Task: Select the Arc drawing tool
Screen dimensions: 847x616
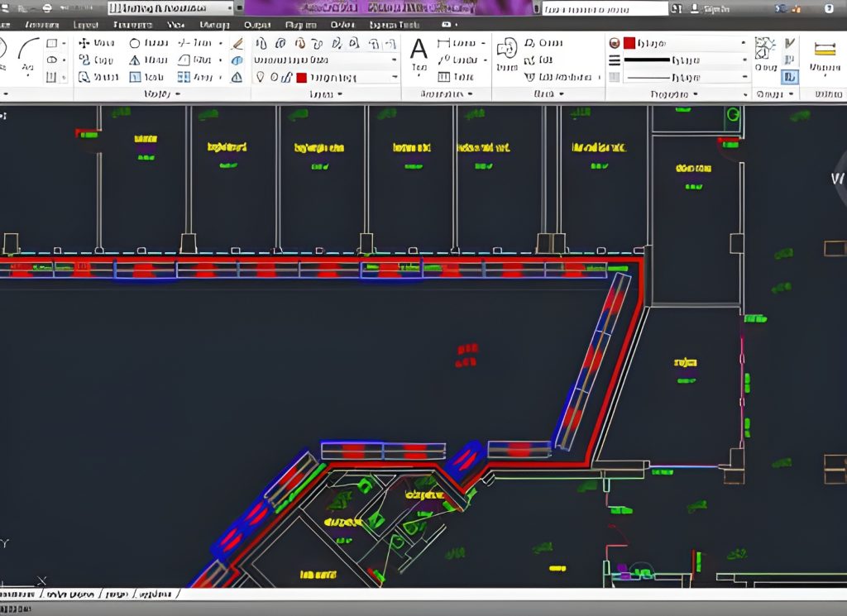Action: tap(28, 51)
